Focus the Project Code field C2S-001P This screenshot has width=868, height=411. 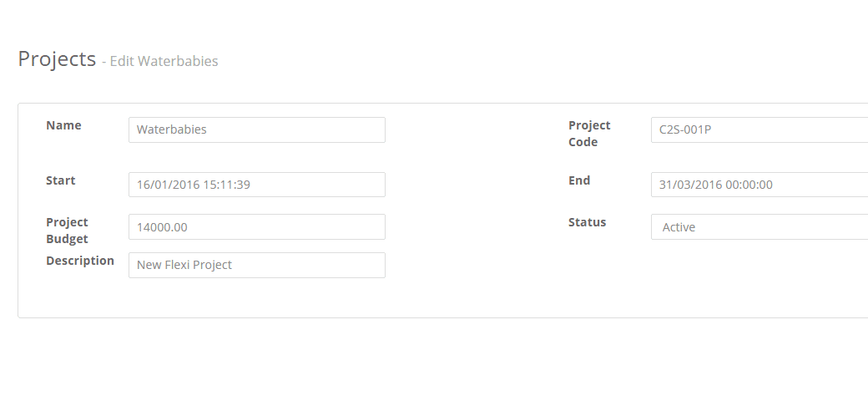coord(759,129)
